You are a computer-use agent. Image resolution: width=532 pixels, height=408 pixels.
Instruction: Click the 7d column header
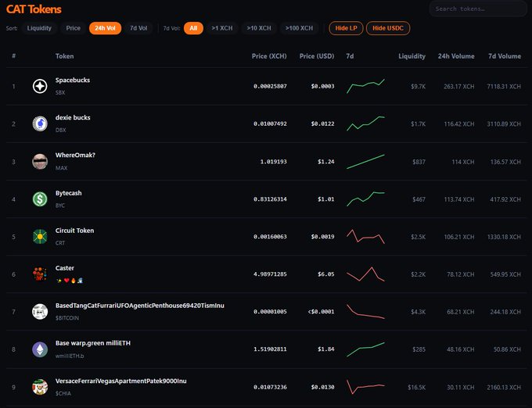(x=350, y=56)
